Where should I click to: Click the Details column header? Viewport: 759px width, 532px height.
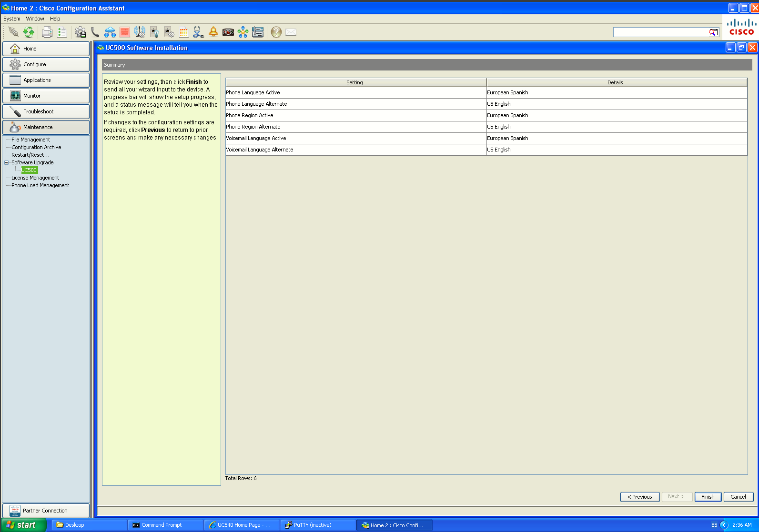coord(617,82)
